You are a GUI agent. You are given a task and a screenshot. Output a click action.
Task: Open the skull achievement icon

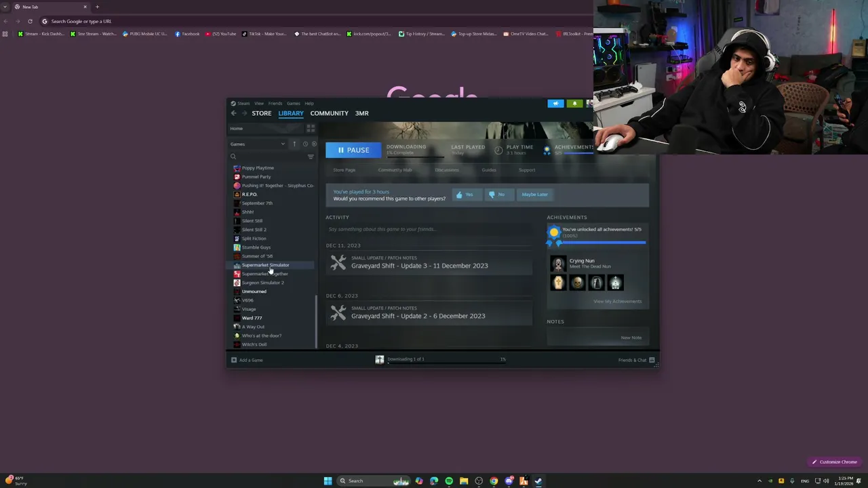[x=577, y=283]
